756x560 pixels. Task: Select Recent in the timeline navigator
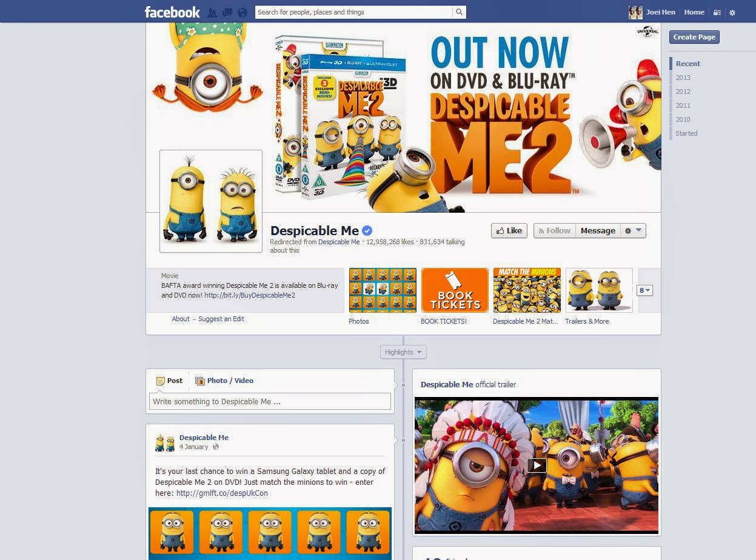(688, 64)
